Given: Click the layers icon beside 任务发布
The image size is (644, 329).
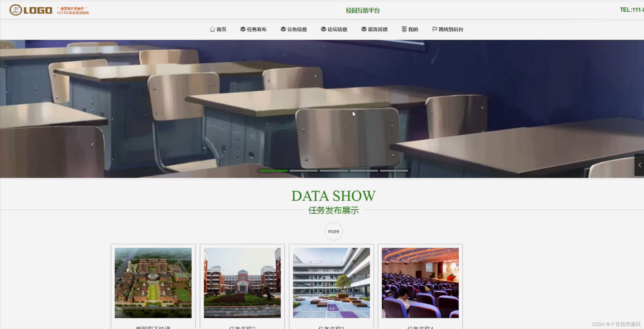Looking at the screenshot, I should pyautogui.click(x=243, y=29).
